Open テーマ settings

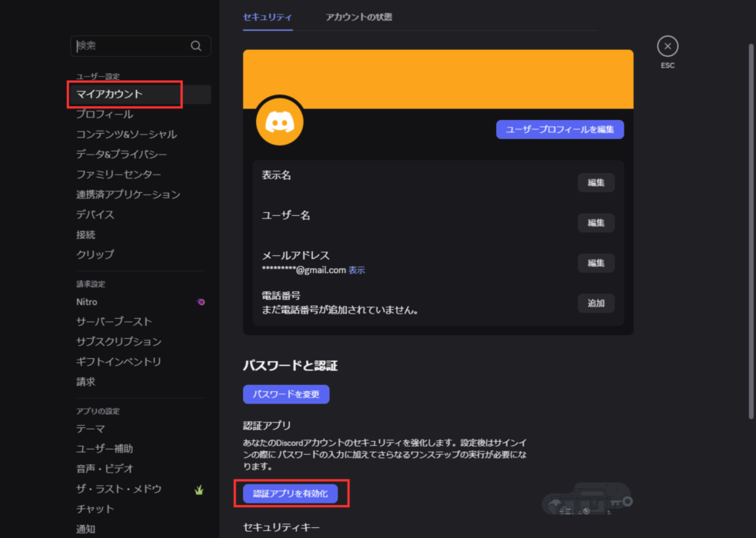point(91,429)
